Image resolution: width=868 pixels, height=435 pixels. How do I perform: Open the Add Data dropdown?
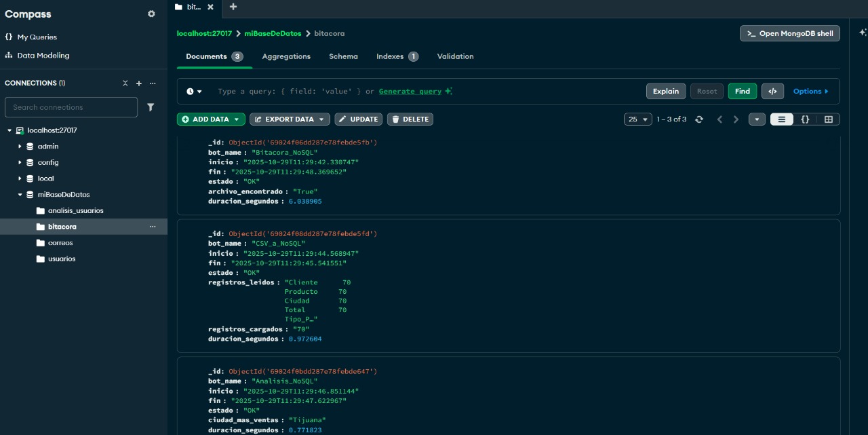click(x=211, y=119)
